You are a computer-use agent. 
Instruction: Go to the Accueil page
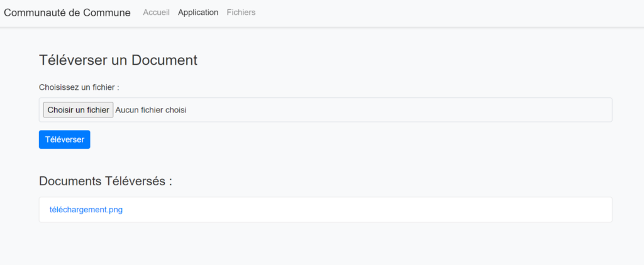click(156, 13)
